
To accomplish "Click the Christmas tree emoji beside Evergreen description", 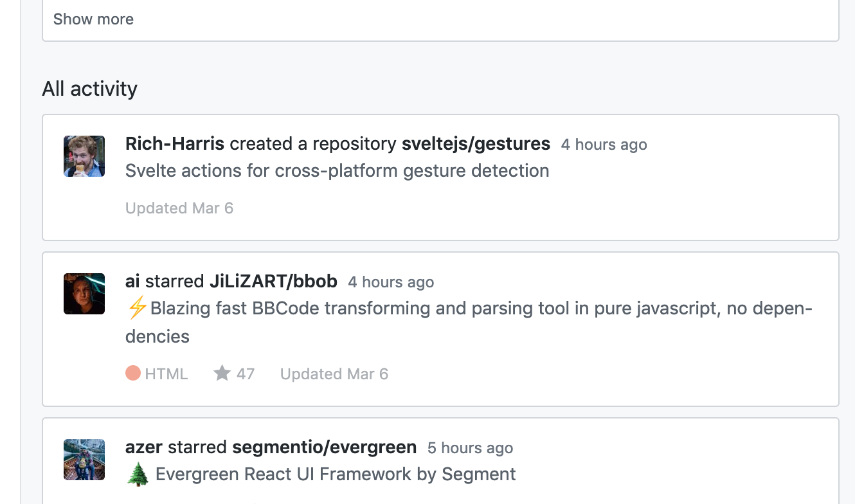I will 138,474.
